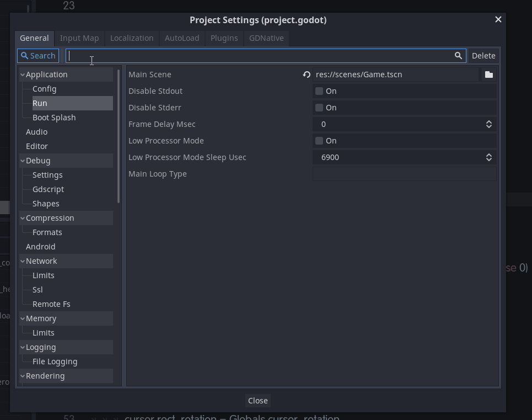
Task: Decrement the Low Processor Mode Sleep Usec value
Action: 489,160
